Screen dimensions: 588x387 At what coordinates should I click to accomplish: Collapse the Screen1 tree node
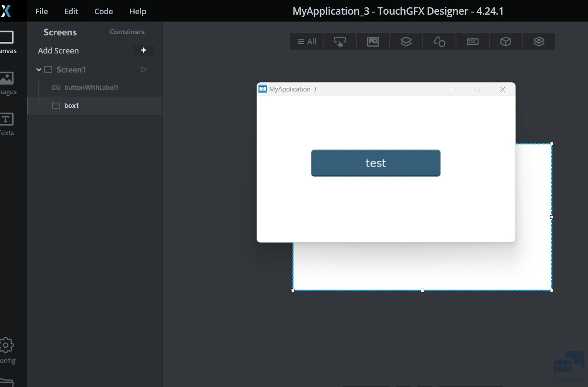click(x=39, y=69)
